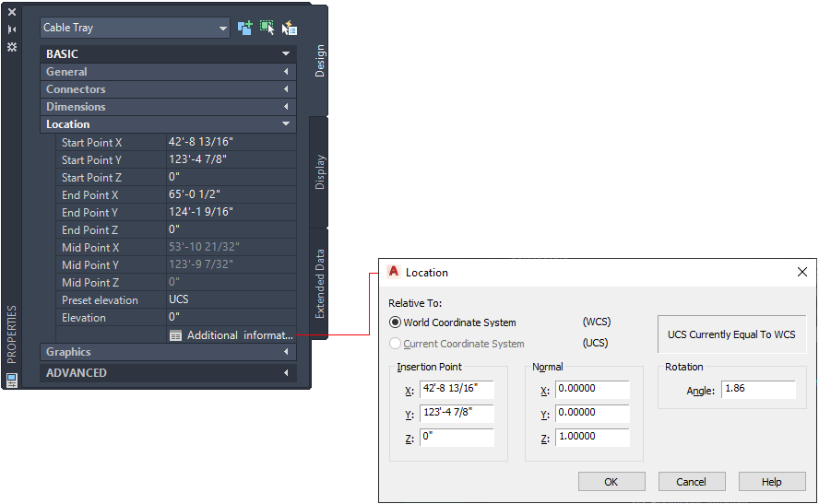Viewport: 819px width, 504px height.
Task: Click the Elevation value field
Action: [231, 317]
